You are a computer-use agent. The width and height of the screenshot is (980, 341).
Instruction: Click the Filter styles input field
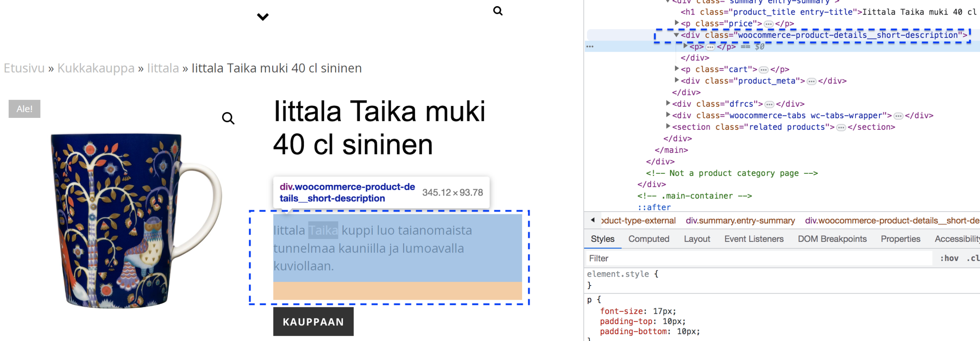coord(758,258)
